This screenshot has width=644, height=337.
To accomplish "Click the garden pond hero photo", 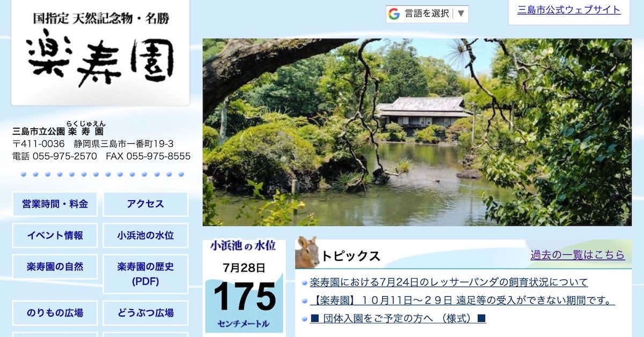I will 417,132.
